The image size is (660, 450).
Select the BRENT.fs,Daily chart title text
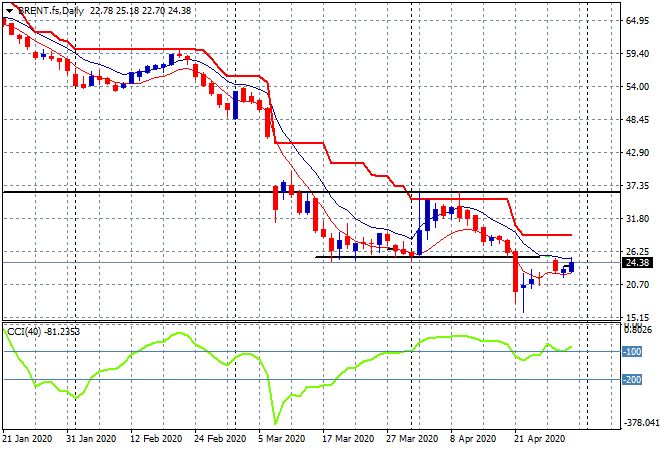51,11
